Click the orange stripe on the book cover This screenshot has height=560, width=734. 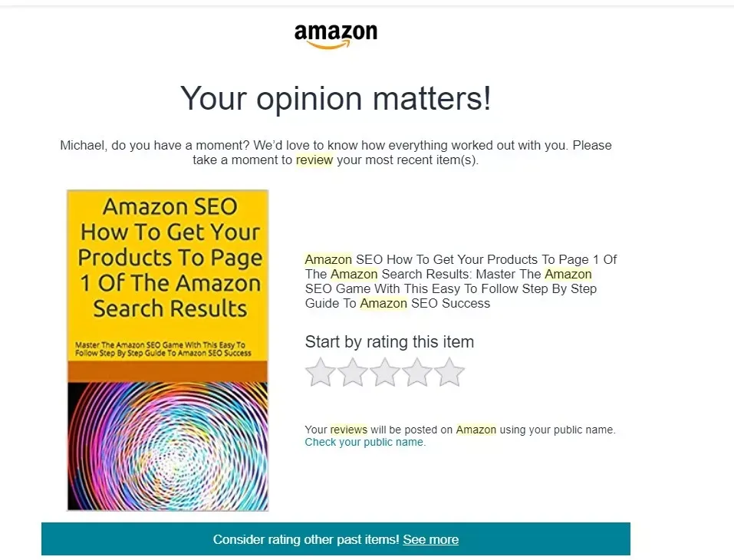[167, 372]
